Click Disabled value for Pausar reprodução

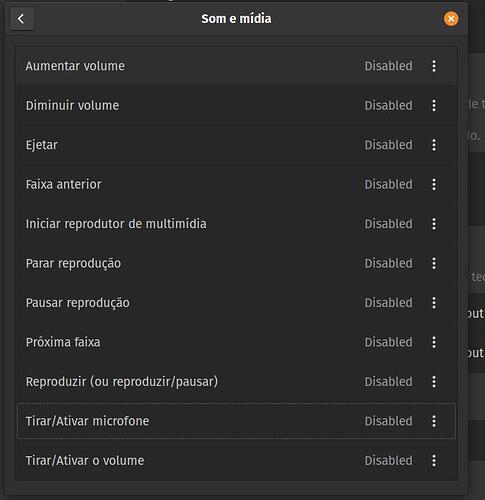tap(388, 303)
